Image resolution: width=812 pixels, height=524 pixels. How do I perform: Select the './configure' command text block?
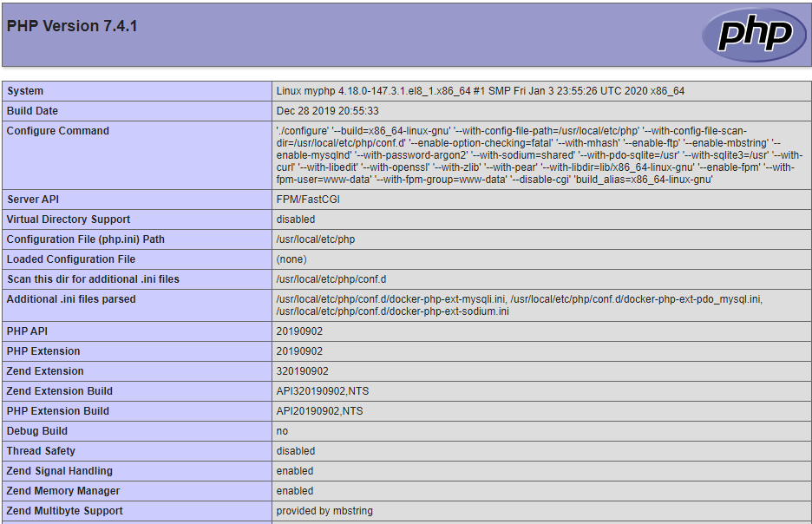click(x=539, y=155)
